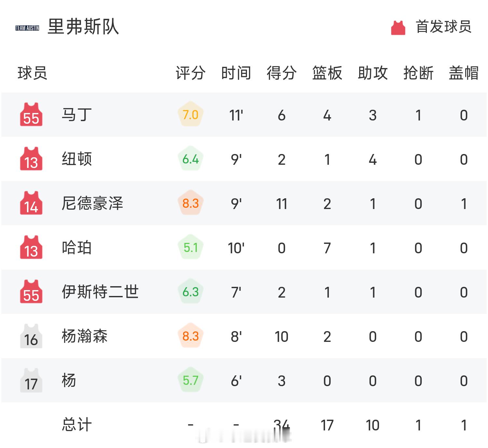The image size is (488, 448).
Task: Click 马丁's red number 55 jersey
Action: point(31,114)
